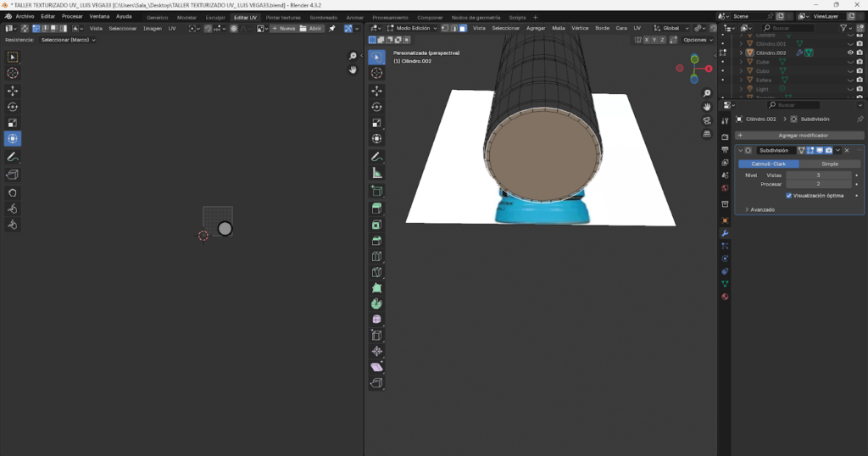The height and width of the screenshot is (456, 868).
Task: Toggle UV sync selection button
Action: [x=25, y=28]
